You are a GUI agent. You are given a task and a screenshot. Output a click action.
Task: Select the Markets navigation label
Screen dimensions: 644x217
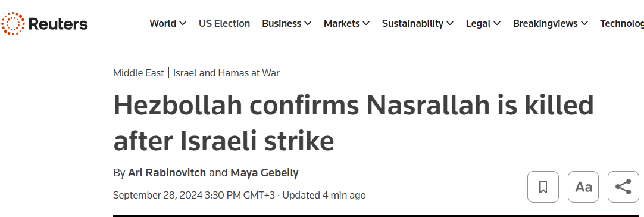(x=342, y=23)
